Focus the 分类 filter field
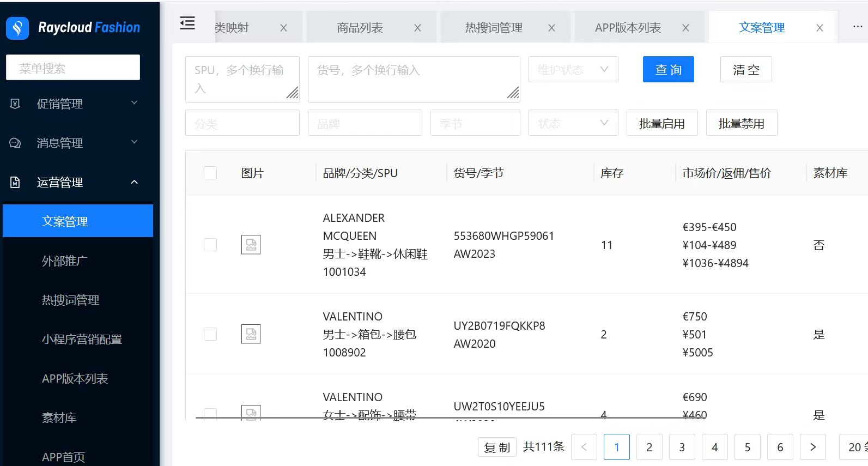The width and height of the screenshot is (868, 466). (242, 123)
